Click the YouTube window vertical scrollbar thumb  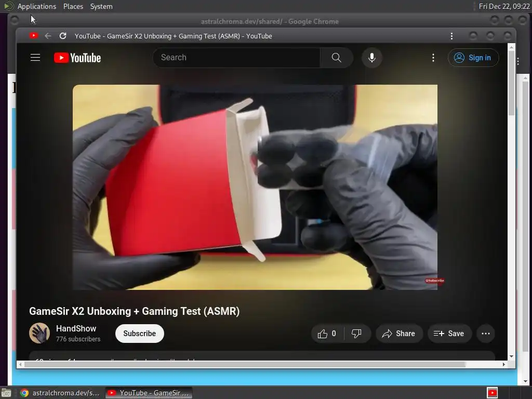pos(511,84)
